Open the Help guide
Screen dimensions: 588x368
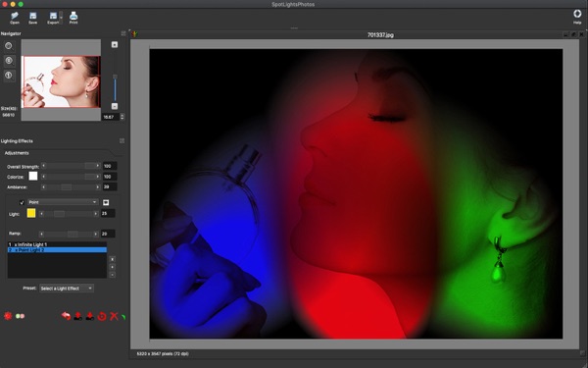(577, 17)
